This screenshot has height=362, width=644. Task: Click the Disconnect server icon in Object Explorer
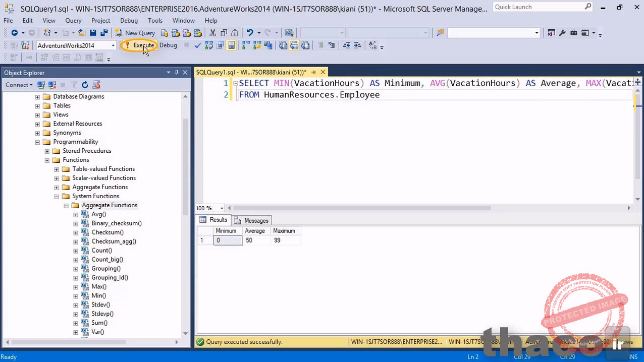pyautogui.click(x=52, y=85)
